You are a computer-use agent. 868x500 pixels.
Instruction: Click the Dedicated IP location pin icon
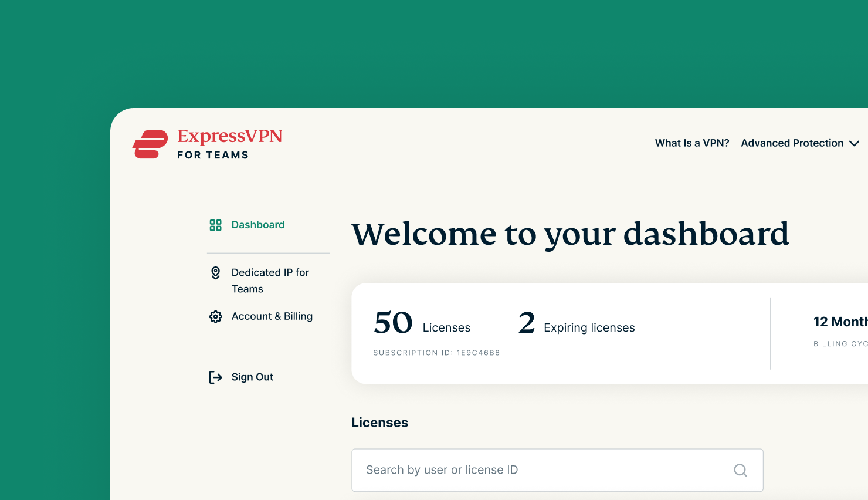click(216, 273)
